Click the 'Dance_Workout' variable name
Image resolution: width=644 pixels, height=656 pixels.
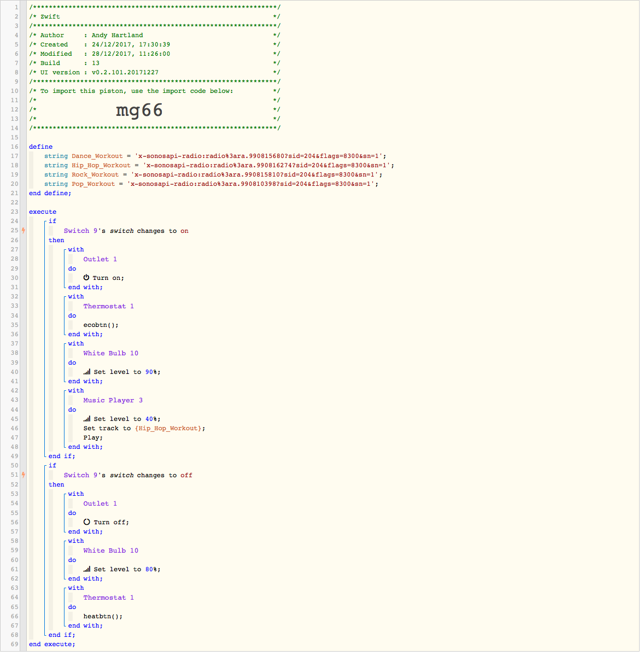(x=97, y=156)
